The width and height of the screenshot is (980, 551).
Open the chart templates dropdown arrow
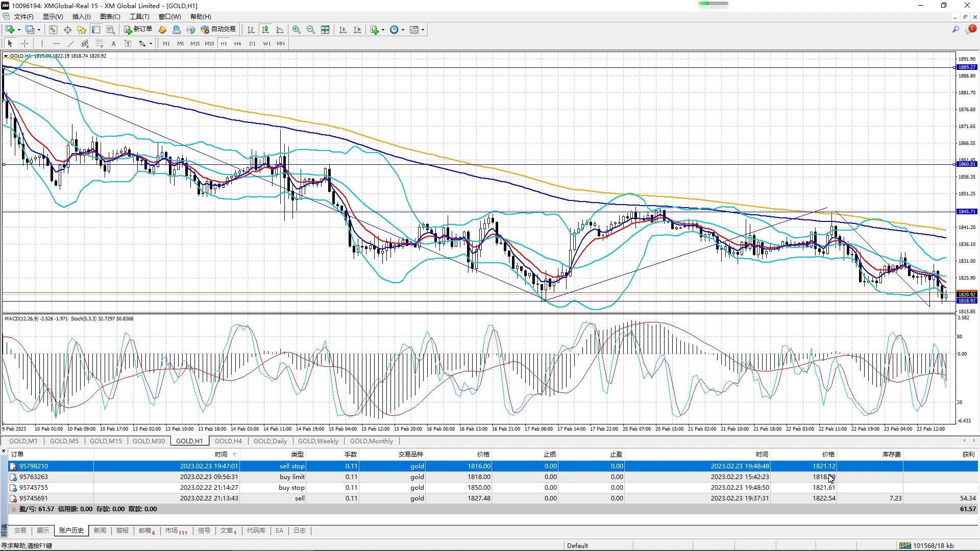423,30
